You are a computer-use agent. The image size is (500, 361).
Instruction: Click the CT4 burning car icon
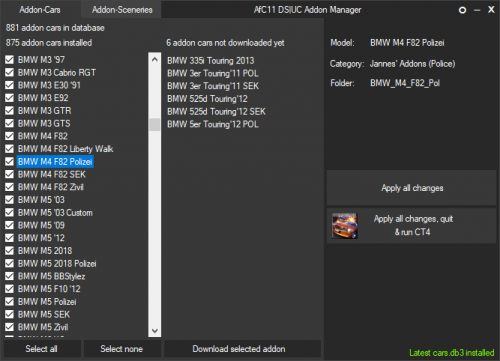pos(345,226)
